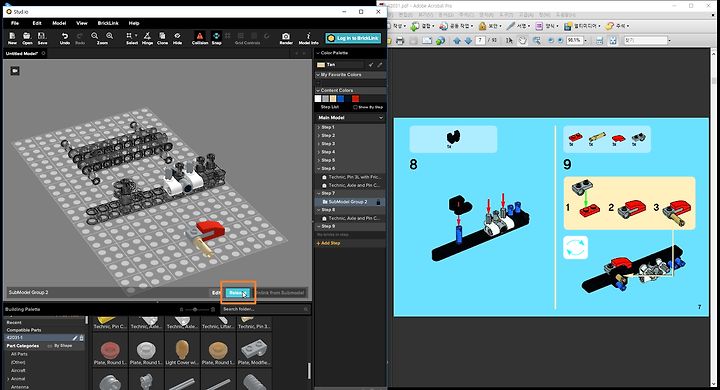
Task: Click the delete icon on 42031-1 palette
Action: click(x=82, y=338)
